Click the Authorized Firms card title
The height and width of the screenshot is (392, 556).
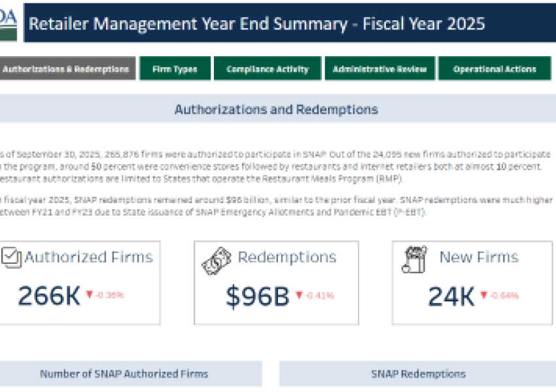(x=89, y=257)
